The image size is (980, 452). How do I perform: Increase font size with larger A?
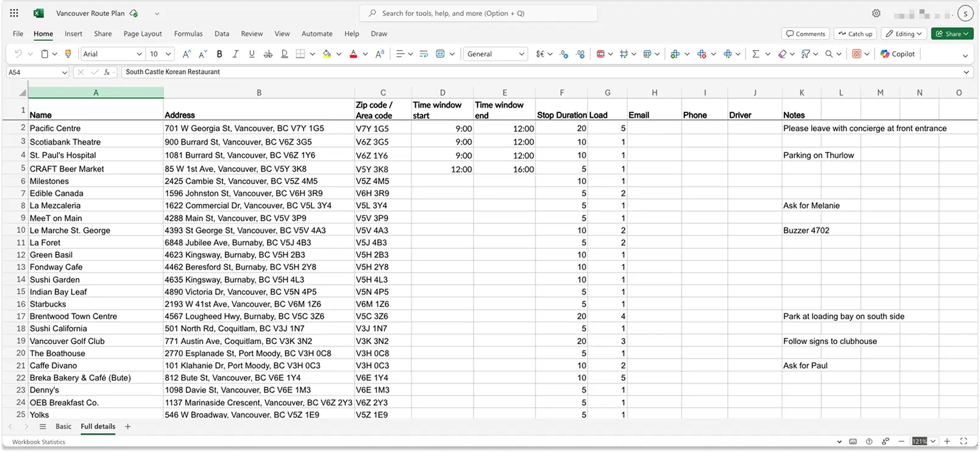coord(186,54)
